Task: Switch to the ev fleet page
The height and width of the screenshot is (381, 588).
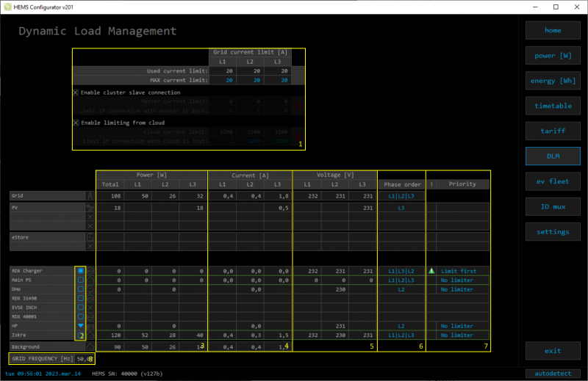Action: coord(553,181)
